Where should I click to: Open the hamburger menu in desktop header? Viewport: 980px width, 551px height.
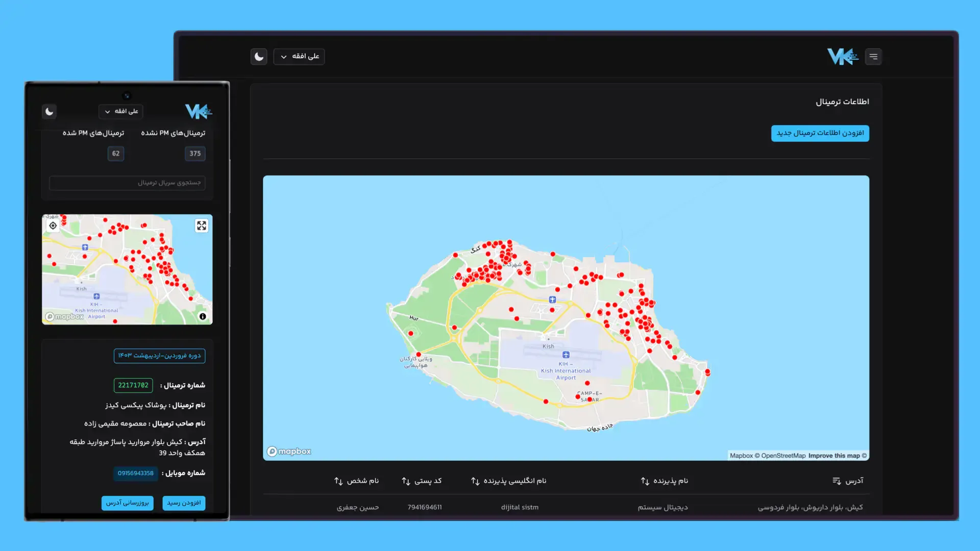[873, 57]
